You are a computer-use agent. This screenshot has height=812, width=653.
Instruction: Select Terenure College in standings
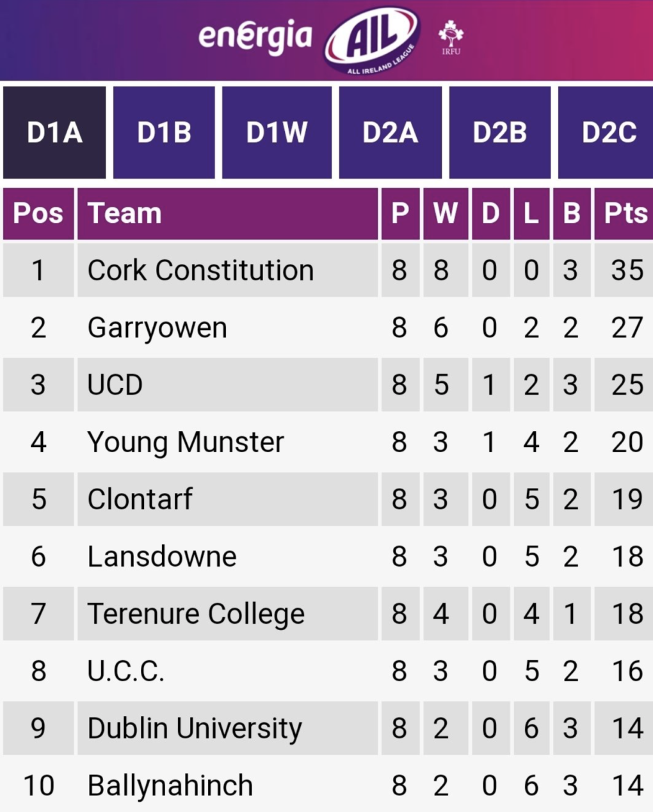pos(196,613)
